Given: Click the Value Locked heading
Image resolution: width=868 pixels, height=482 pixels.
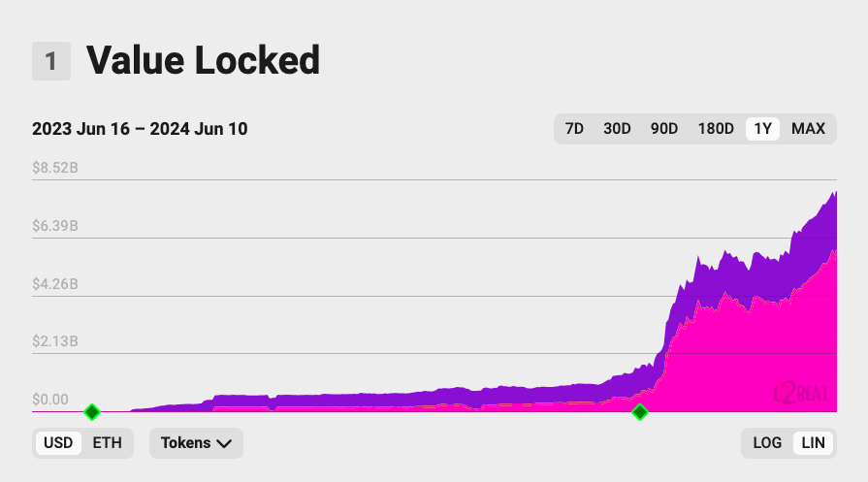Looking at the screenshot, I should [x=204, y=61].
